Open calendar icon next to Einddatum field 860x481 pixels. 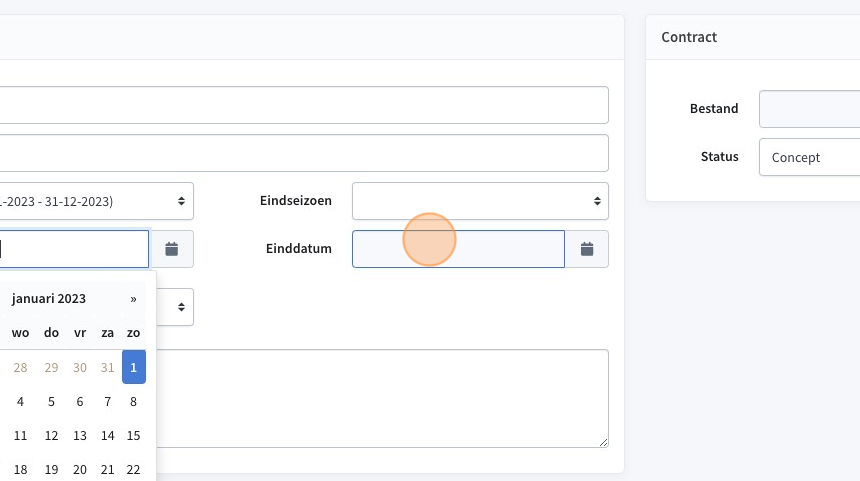point(587,249)
